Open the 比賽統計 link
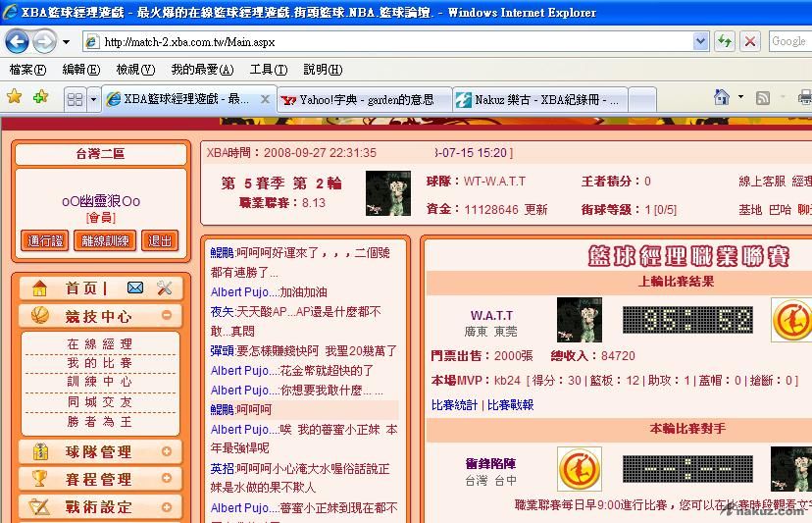812x523 pixels. click(454, 404)
